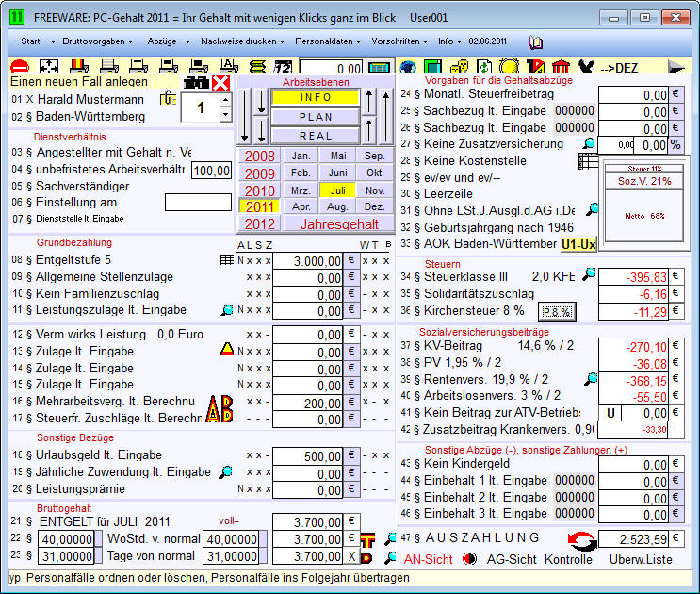This screenshot has width=700, height=594.
Task: Click warning triangle in first Zulage row
Action: tap(227, 349)
